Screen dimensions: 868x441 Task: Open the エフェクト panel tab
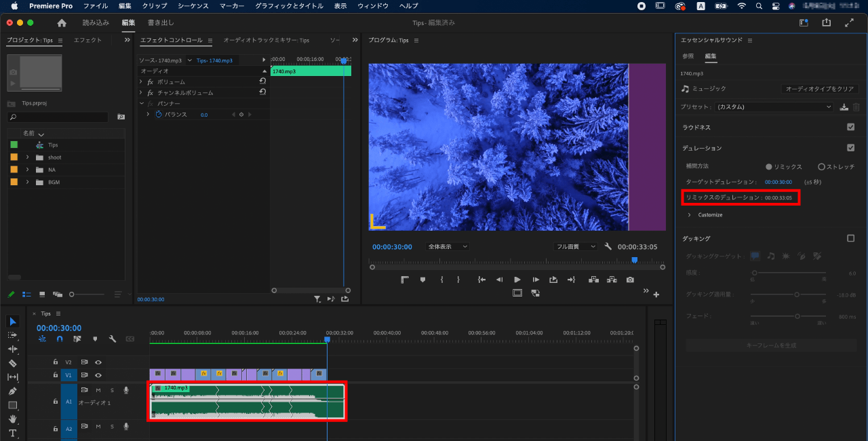[x=87, y=40]
